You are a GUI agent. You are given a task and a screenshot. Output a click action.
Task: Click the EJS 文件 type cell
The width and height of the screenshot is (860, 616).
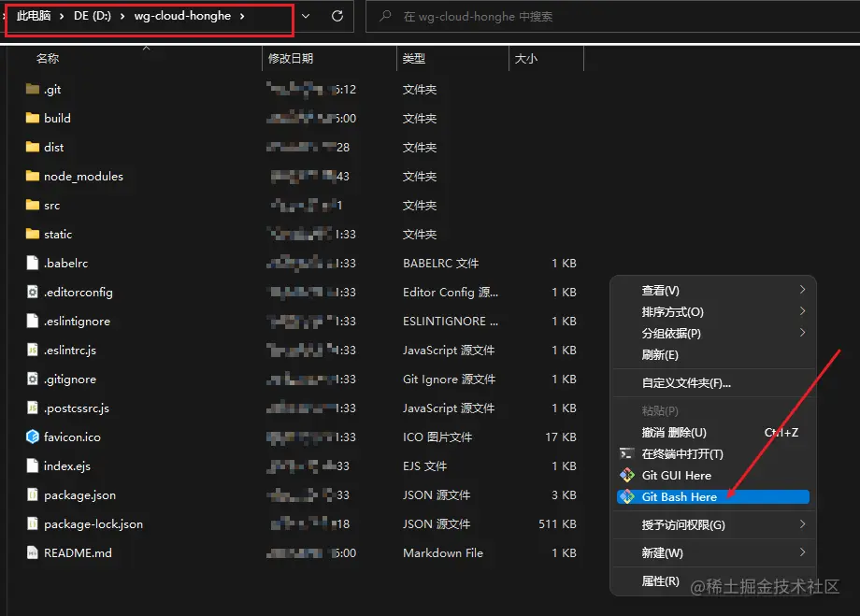tap(425, 466)
